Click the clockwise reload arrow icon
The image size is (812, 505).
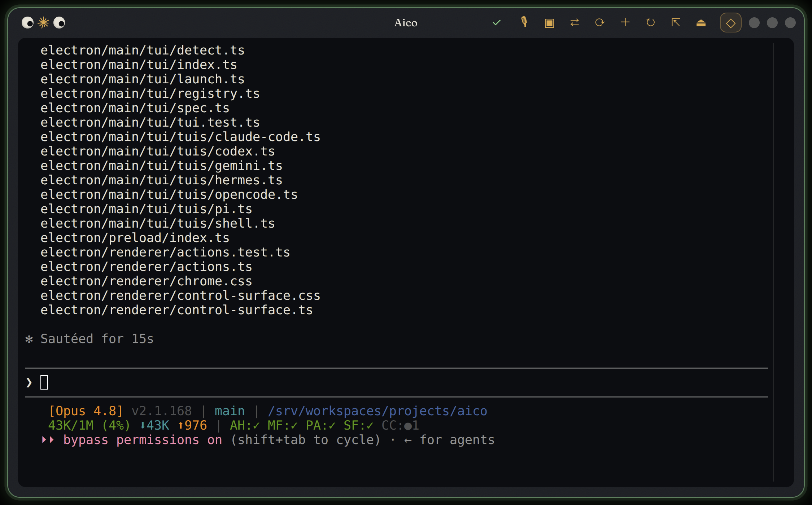pos(600,23)
